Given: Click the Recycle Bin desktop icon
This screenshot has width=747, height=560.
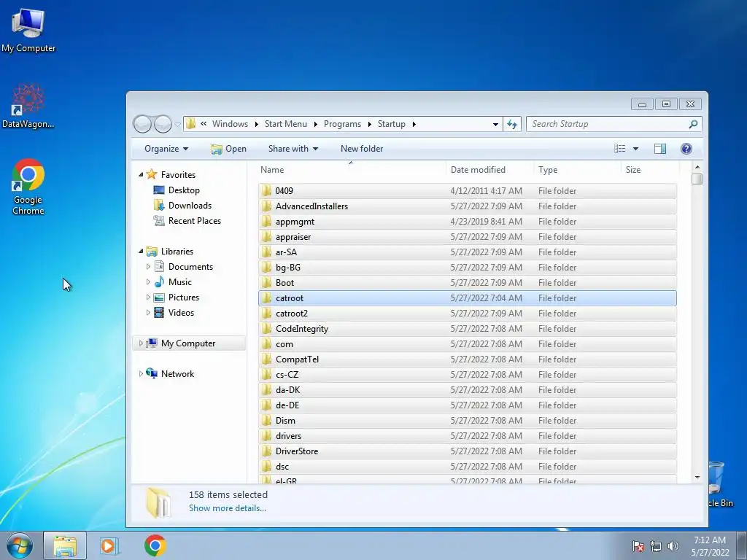Looking at the screenshot, I should pyautogui.click(x=719, y=485).
